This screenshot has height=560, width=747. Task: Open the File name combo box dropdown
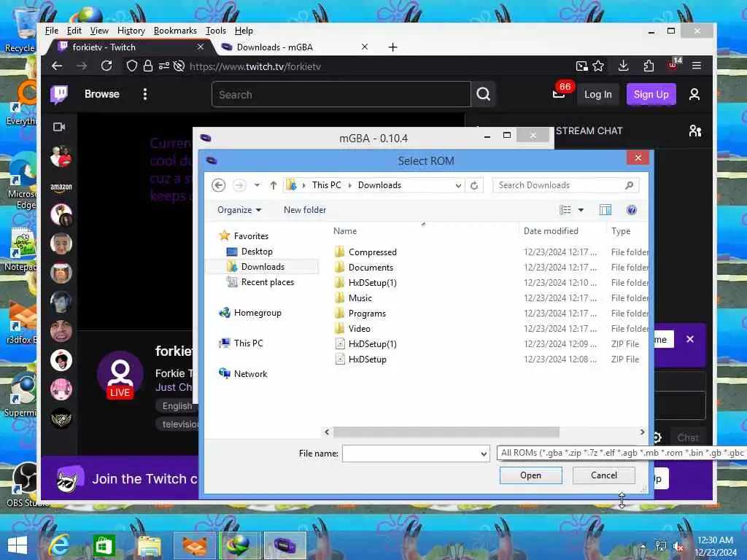(484, 454)
